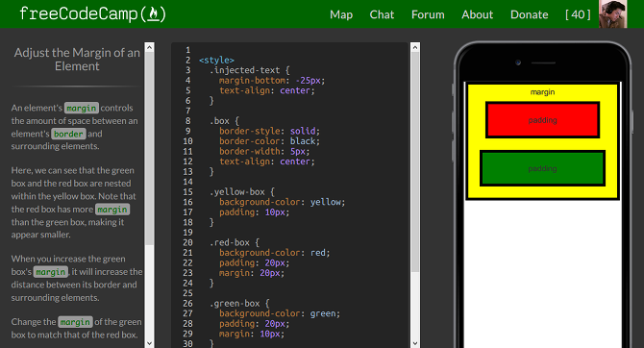Click the code editor scroll up arrow

pyautogui.click(x=415, y=48)
